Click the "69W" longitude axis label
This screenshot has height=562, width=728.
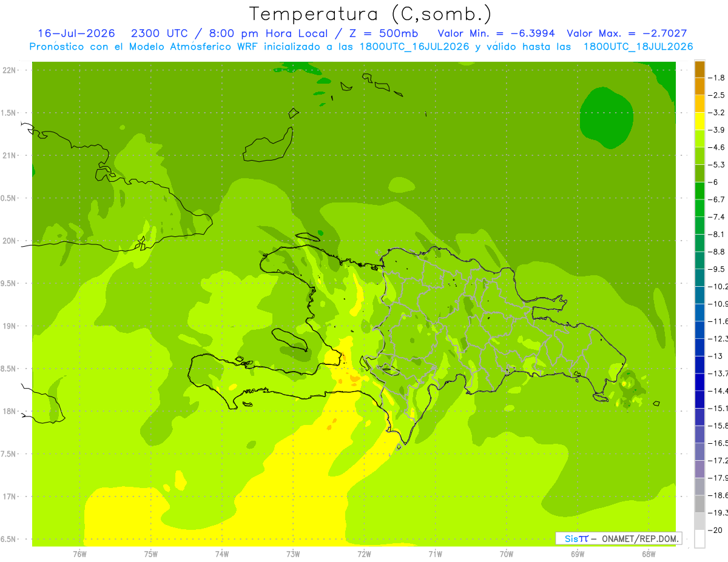click(x=578, y=555)
